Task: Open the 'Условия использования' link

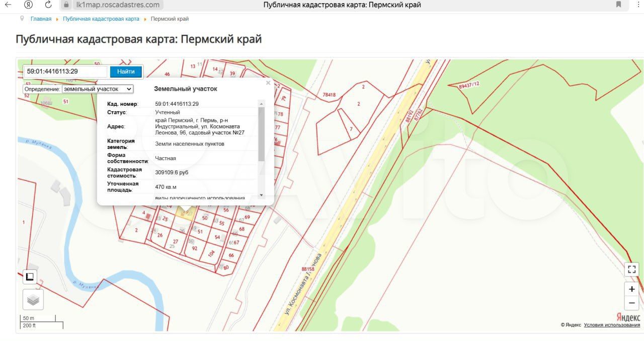Action: [612, 325]
